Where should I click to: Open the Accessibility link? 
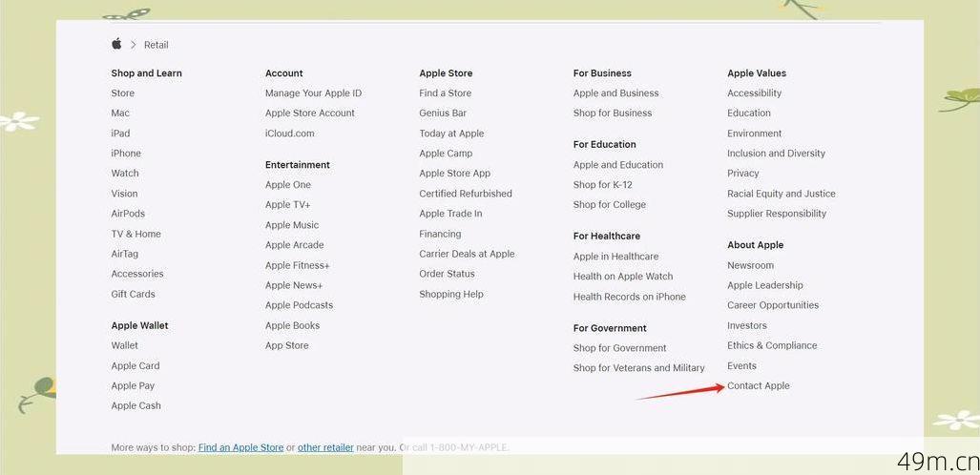click(755, 93)
